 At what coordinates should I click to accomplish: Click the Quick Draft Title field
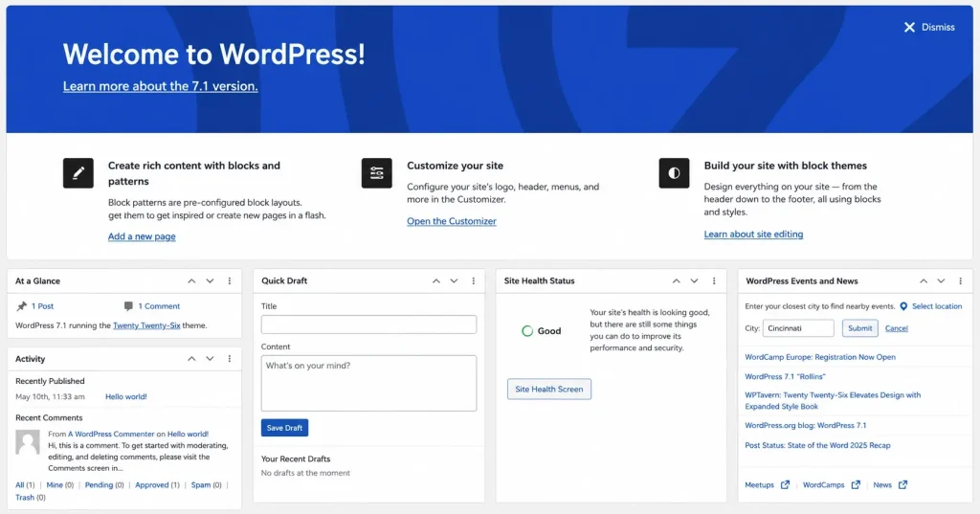tap(368, 324)
